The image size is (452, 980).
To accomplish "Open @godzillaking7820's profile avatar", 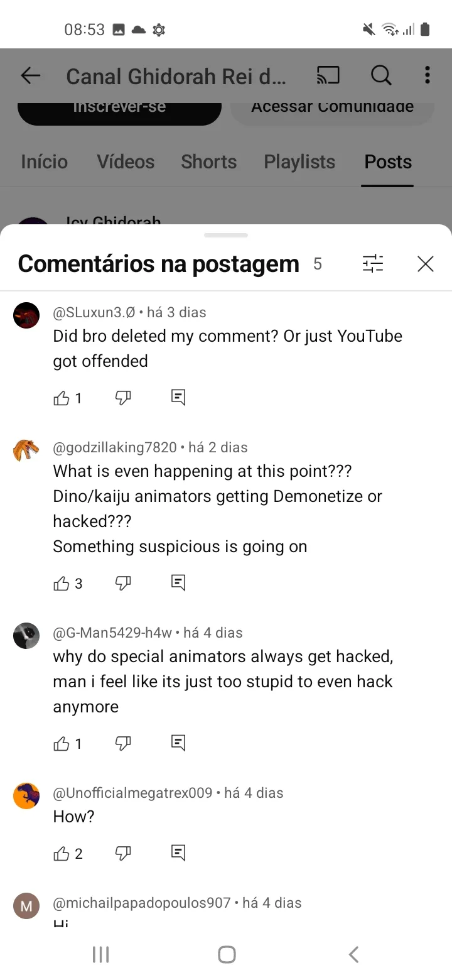I will pos(26,450).
